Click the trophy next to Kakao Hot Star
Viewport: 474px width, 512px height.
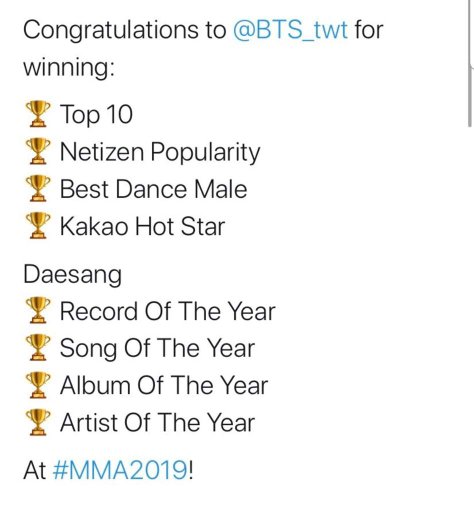tap(38, 226)
